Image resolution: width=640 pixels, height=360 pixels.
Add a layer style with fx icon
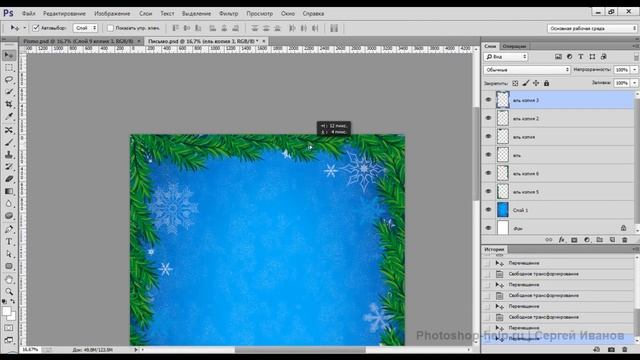(x=562, y=240)
